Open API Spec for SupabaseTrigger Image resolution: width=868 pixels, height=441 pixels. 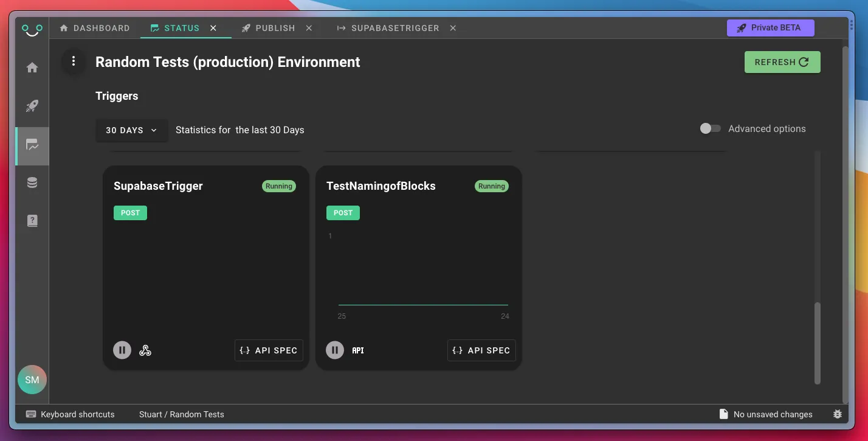(269, 350)
